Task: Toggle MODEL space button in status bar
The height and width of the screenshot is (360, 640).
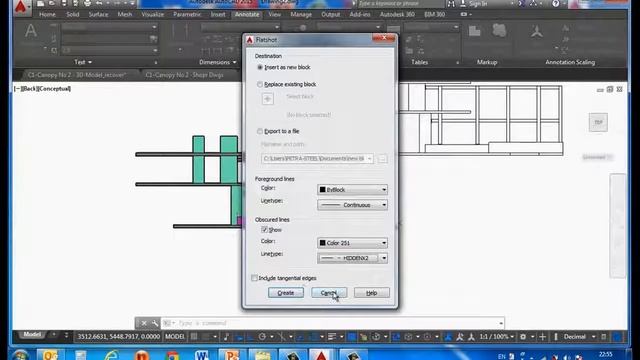Action: pyautogui.click(x=175, y=337)
